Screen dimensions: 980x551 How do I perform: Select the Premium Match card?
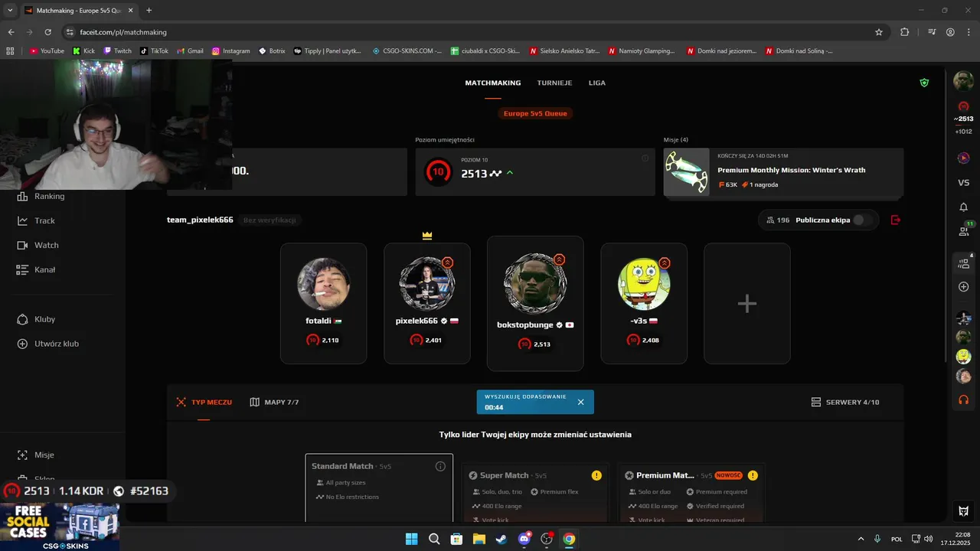pos(692,494)
